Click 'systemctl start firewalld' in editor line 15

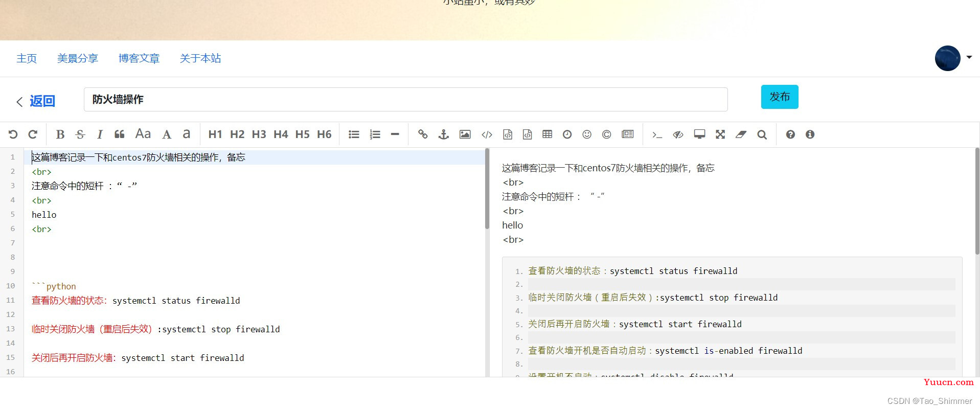[183, 358]
